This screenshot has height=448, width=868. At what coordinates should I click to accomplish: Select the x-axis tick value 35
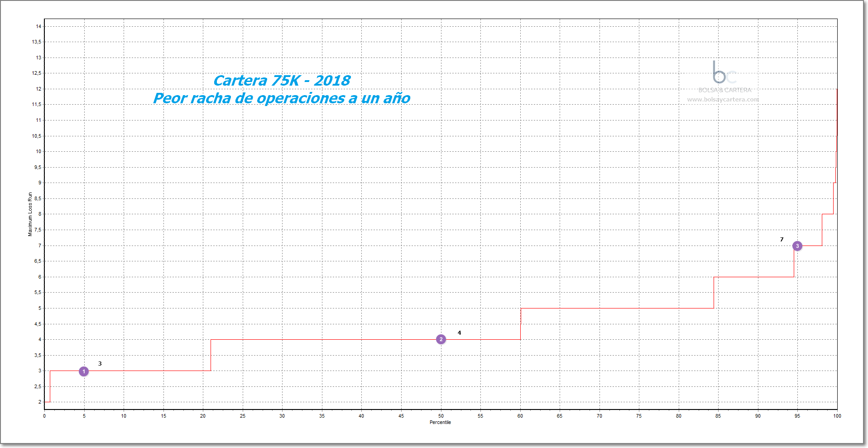point(322,416)
